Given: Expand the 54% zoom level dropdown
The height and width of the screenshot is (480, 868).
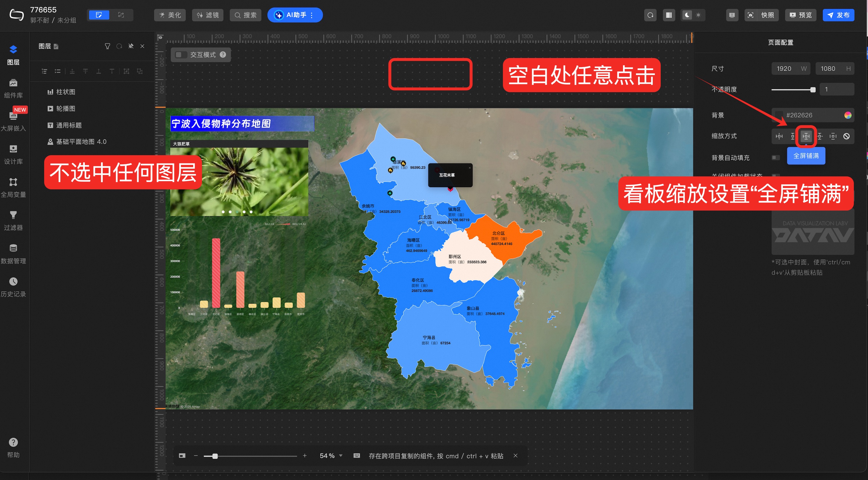Looking at the screenshot, I should [341, 456].
